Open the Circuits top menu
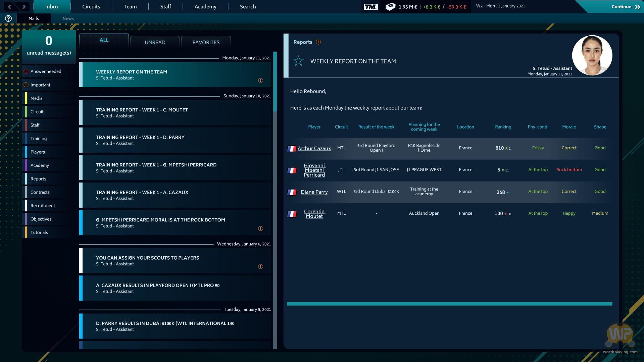644x362 pixels. [x=91, y=7]
